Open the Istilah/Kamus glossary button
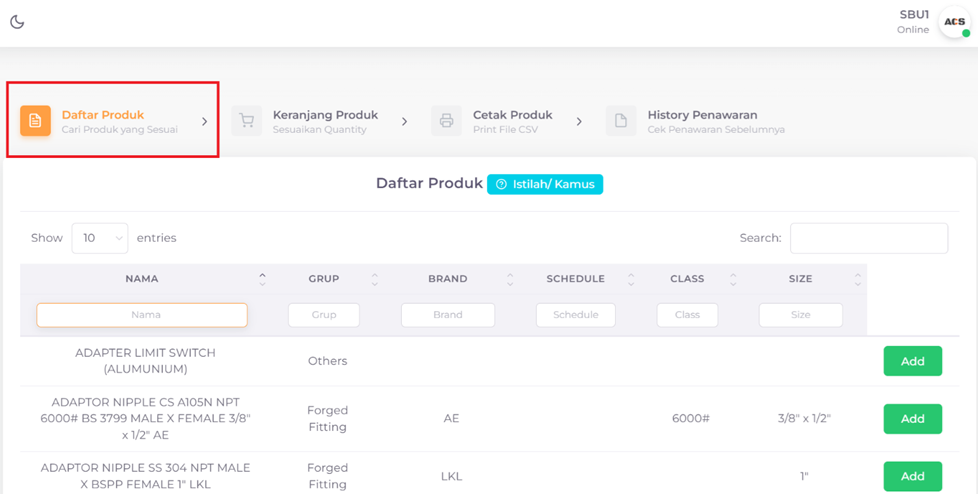Image resolution: width=978 pixels, height=494 pixels. click(545, 184)
